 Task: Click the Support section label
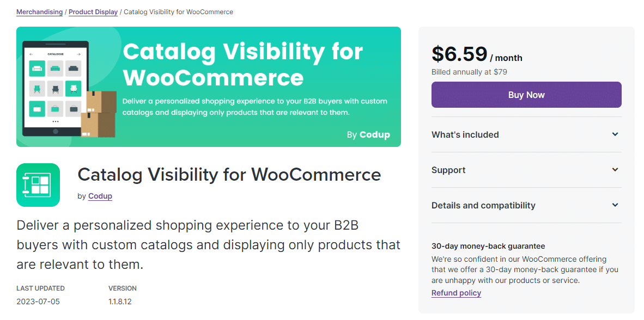click(x=448, y=170)
